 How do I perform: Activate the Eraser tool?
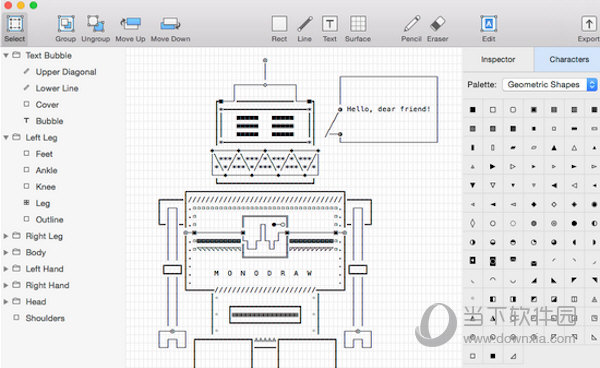pos(437,28)
